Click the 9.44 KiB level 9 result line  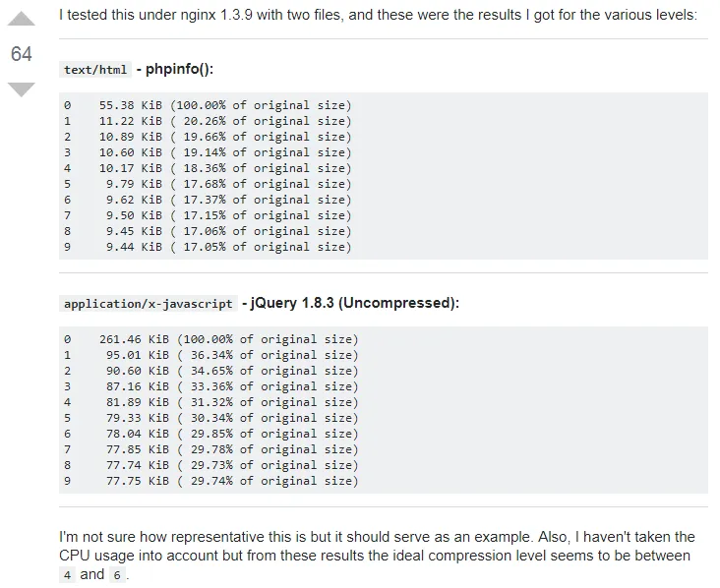207,247
